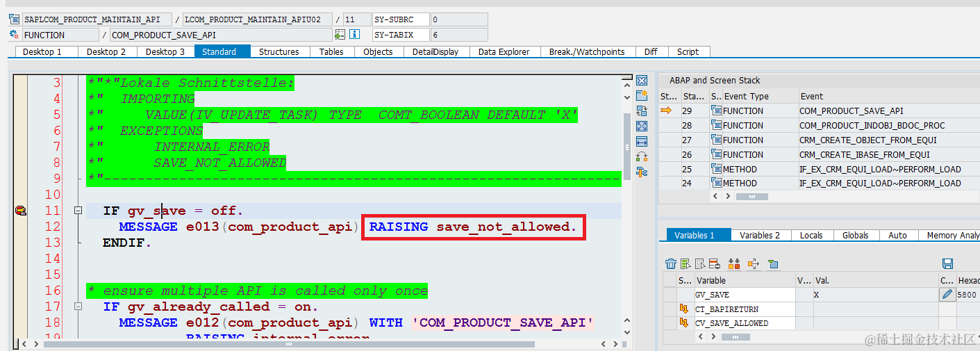
Task: Switch to Globals tab
Action: coord(856,235)
